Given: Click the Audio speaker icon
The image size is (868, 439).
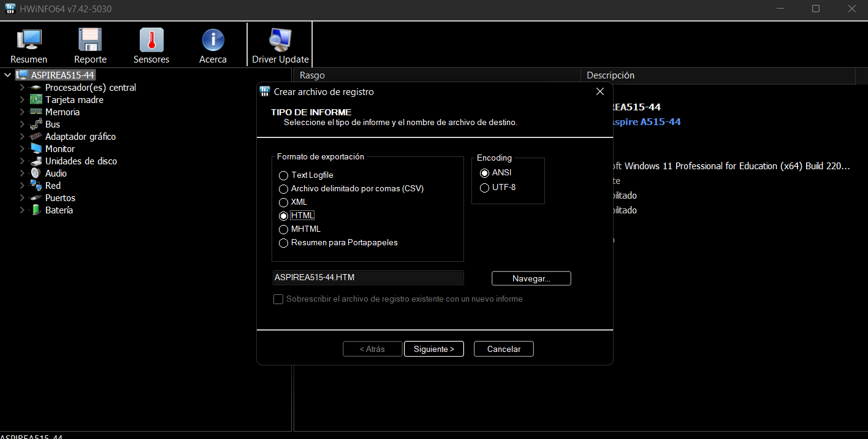Looking at the screenshot, I should coord(36,174).
